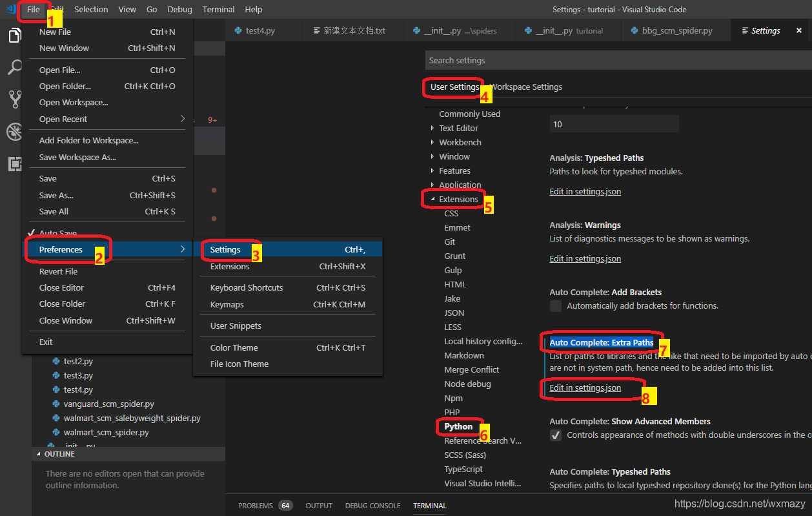The width and height of the screenshot is (812, 516).
Task: Select Git in extensions settings list
Action: point(450,242)
